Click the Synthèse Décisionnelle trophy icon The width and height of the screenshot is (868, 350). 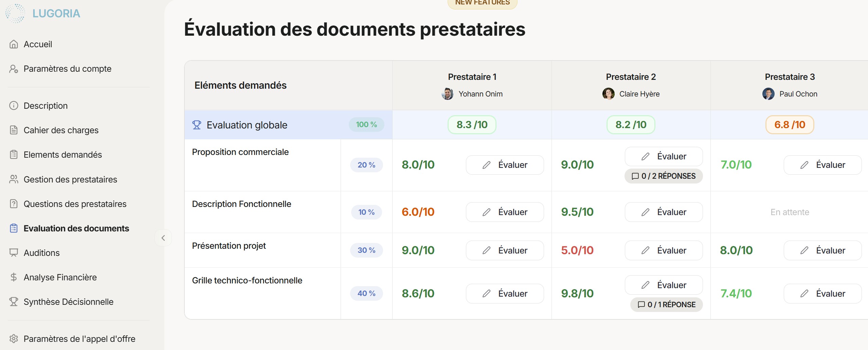[14, 302]
